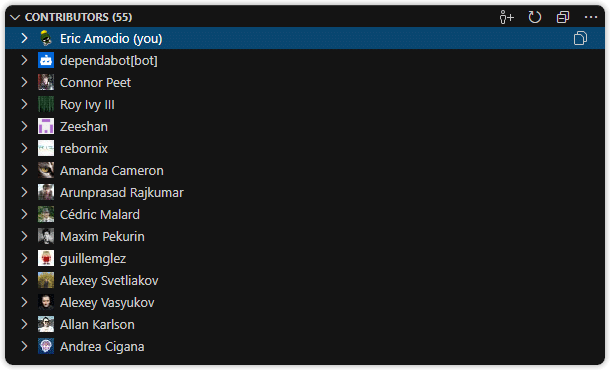
Task: Select Alexey Svetliakov in contributors
Action: click(305, 280)
